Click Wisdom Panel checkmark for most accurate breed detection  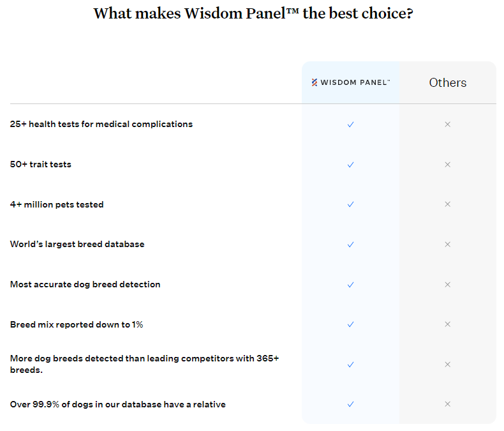click(x=350, y=284)
